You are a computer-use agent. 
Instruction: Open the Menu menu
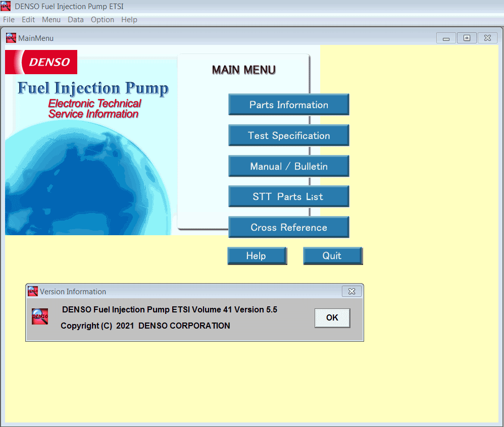pos(51,20)
